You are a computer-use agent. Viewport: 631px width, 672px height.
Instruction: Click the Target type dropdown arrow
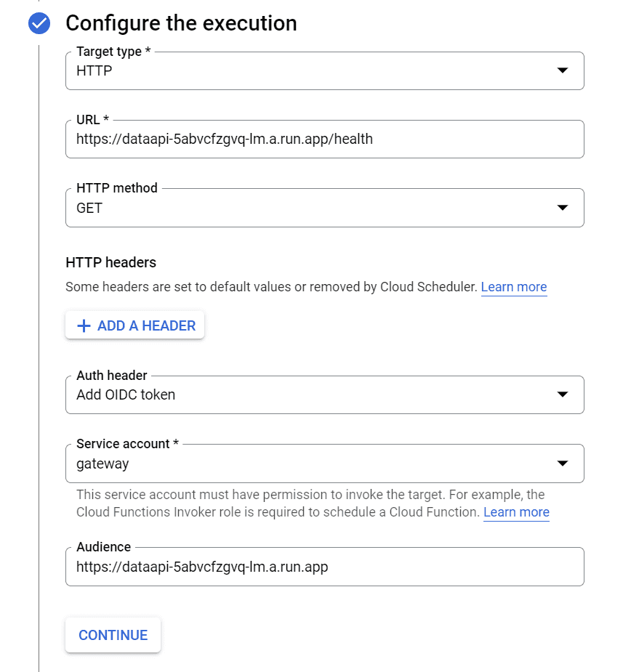coord(562,70)
